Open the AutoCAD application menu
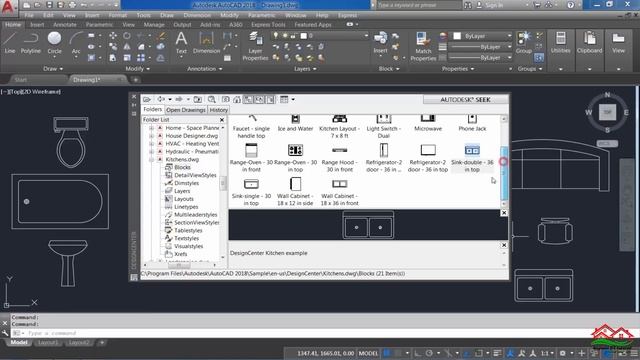Viewport: 640px width, 360px height. pos(7,7)
